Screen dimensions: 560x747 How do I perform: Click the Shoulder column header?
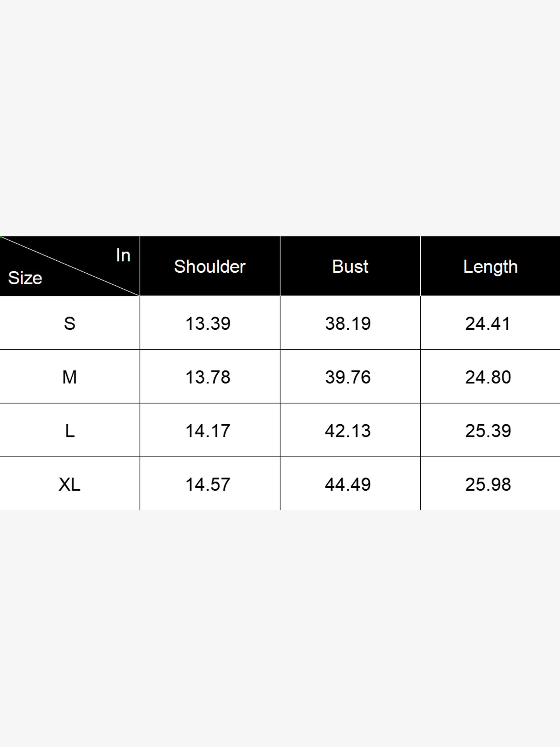click(x=210, y=267)
